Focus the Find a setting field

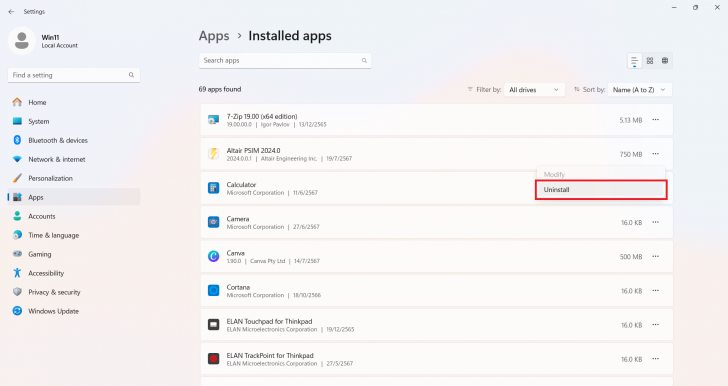coord(74,75)
